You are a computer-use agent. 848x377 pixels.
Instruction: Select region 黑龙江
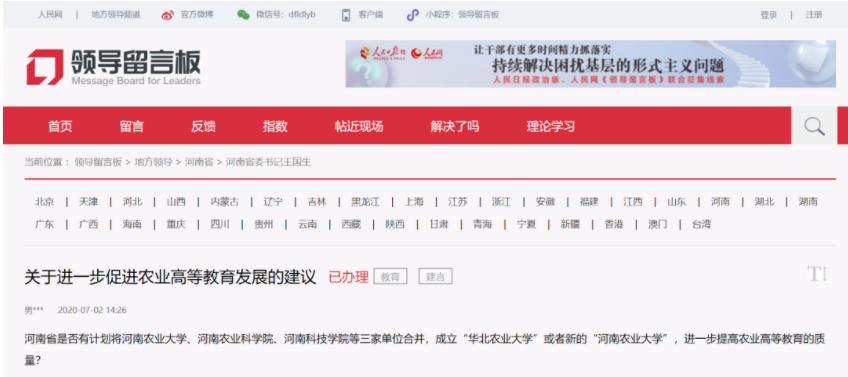365,202
